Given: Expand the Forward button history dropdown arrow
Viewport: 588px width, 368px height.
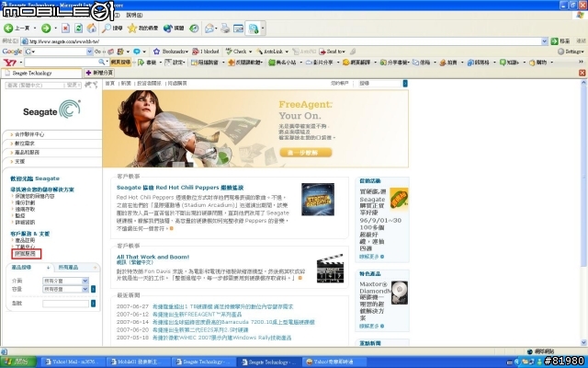Looking at the screenshot, I should 55,29.
